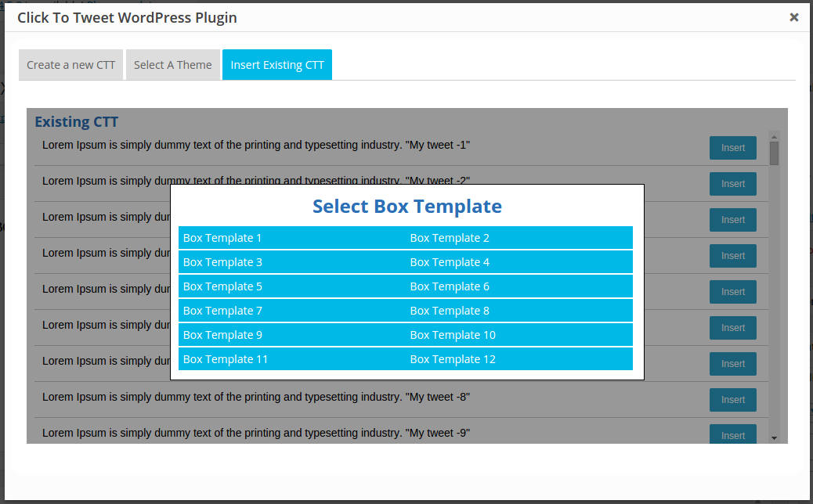The width and height of the screenshot is (813, 504).
Task: Insert the tweet labeled My tweet -1
Action: coord(732,147)
